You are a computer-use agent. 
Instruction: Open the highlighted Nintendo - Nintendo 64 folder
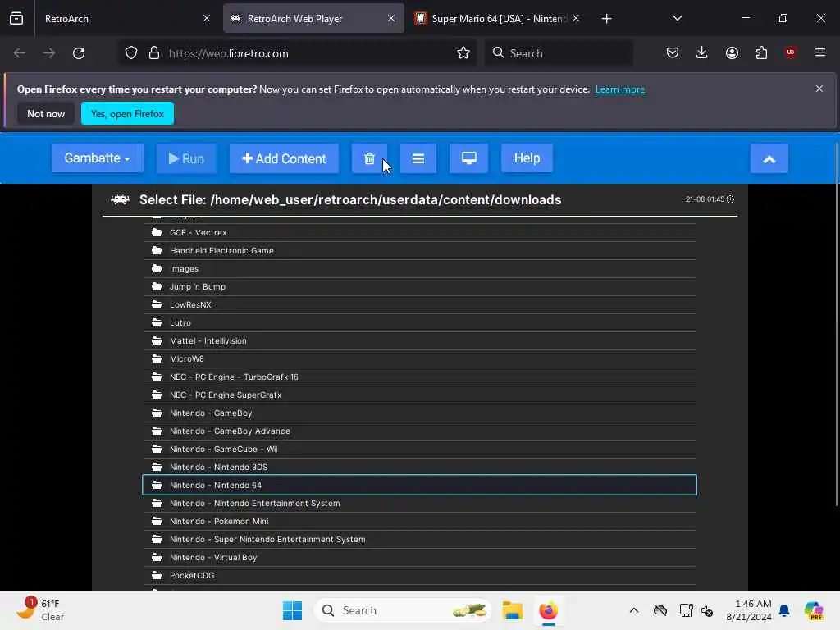(419, 486)
